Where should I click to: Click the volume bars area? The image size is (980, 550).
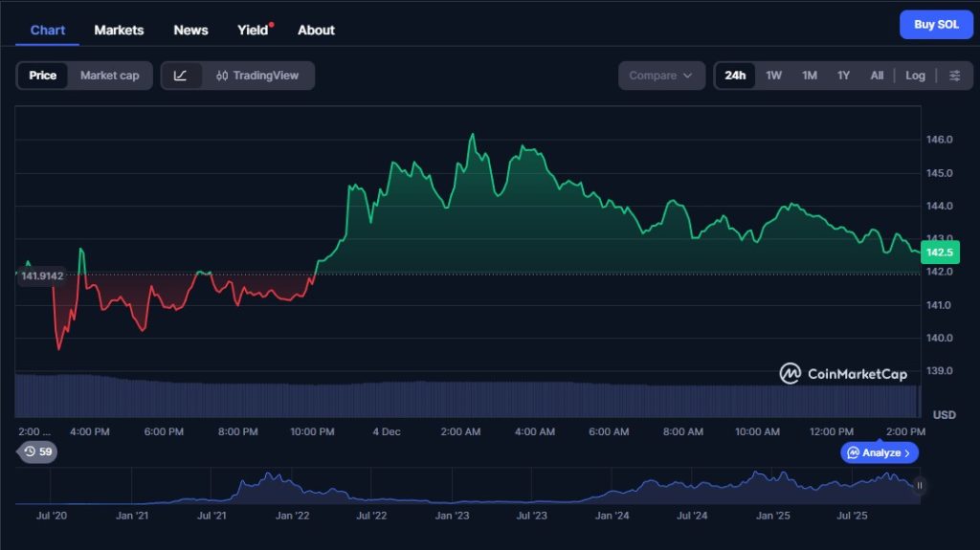click(x=467, y=396)
